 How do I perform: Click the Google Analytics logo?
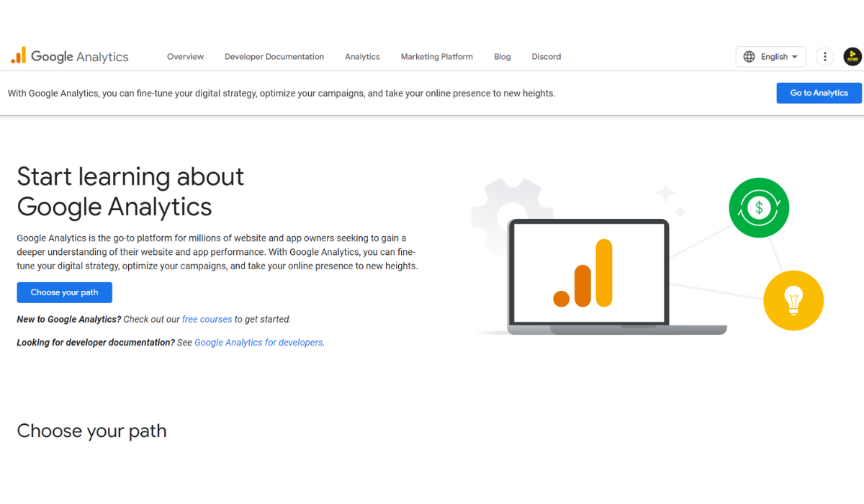[70, 56]
